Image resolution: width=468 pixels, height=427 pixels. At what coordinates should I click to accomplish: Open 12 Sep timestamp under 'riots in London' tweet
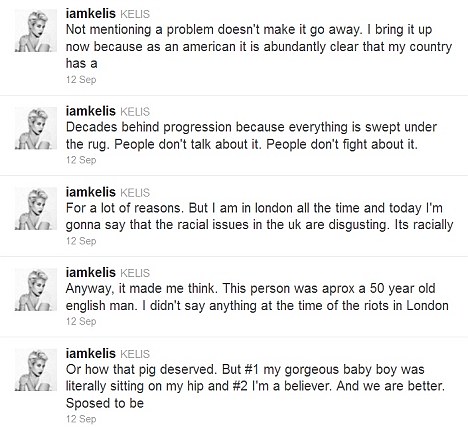pyautogui.click(x=81, y=321)
